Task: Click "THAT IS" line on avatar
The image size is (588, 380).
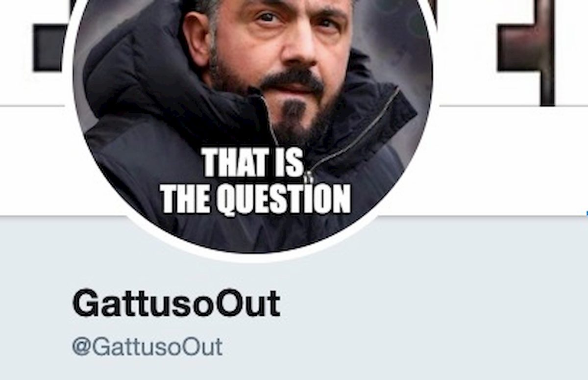Action: pos(253,163)
